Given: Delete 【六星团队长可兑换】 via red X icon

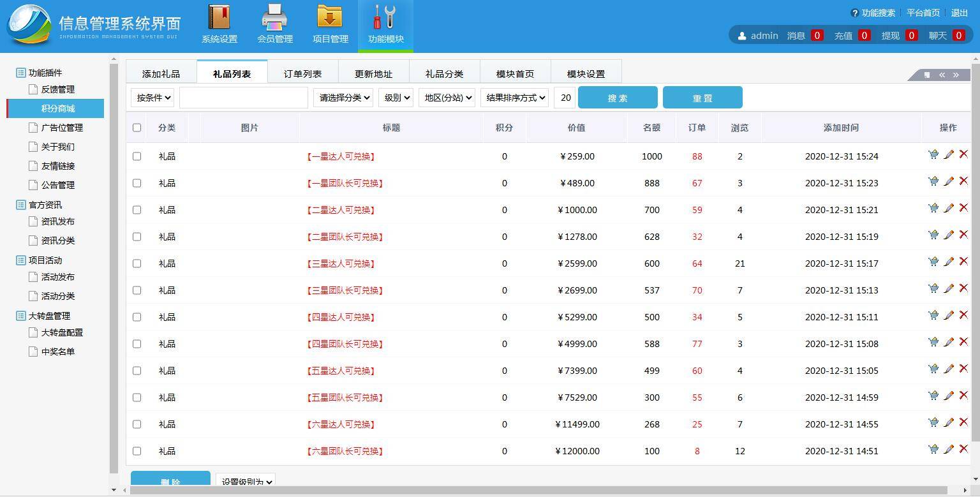Looking at the screenshot, I should click(964, 449).
